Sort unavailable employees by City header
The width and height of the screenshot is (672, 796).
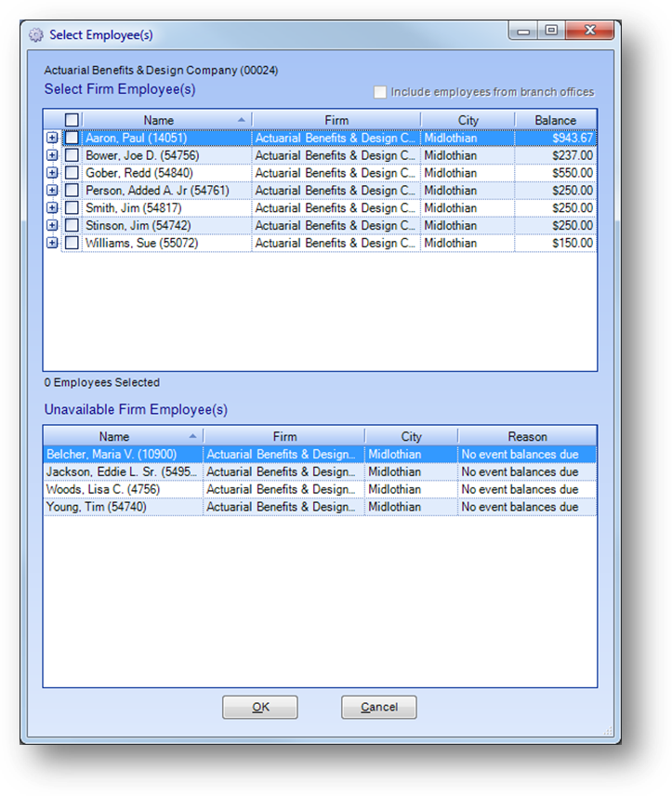click(411, 436)
